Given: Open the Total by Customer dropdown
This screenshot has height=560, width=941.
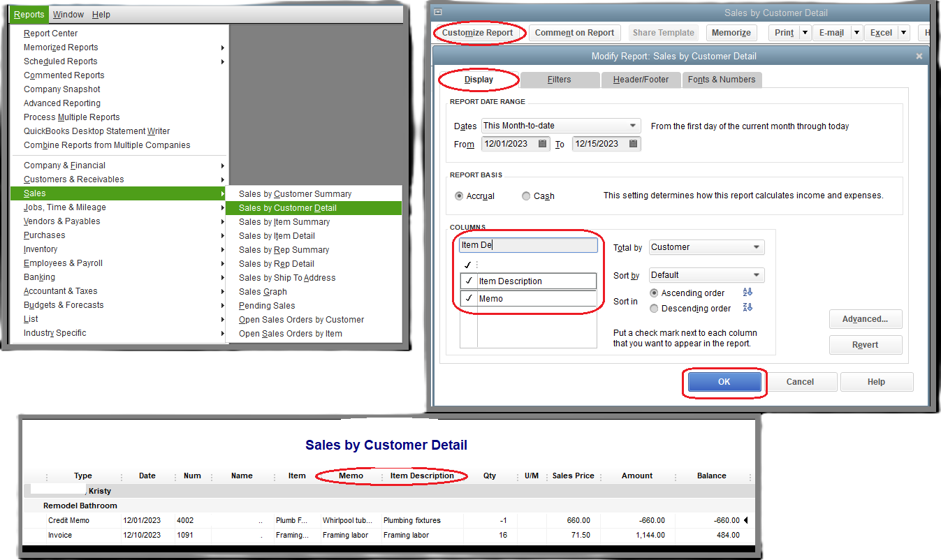Looking at the screenshot, I should (706, 247).
